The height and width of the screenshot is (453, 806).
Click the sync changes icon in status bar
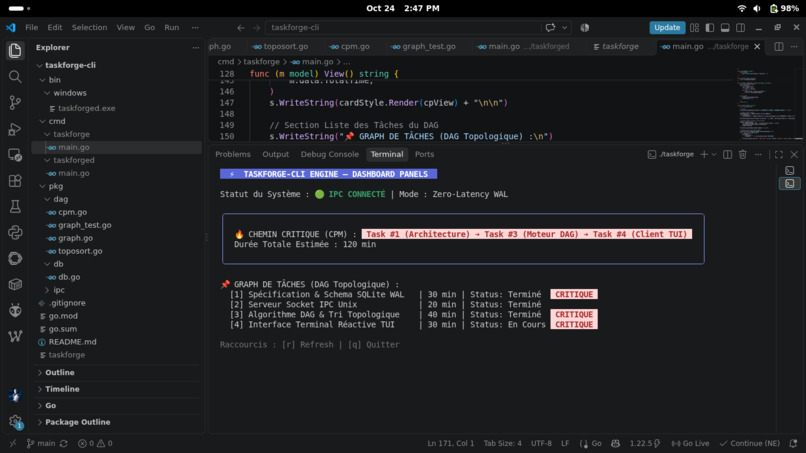(x=64, y=443)
